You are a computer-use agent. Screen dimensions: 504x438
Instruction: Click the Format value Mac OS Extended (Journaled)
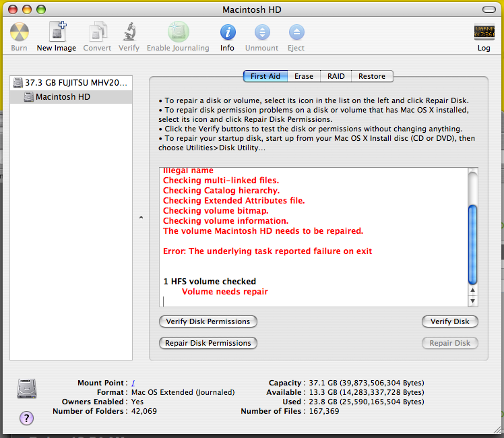click(183, 392)
